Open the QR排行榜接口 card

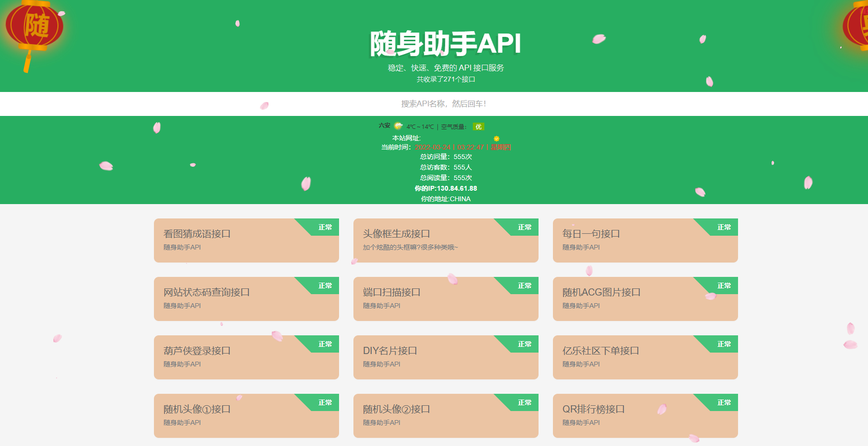(645, 415)
